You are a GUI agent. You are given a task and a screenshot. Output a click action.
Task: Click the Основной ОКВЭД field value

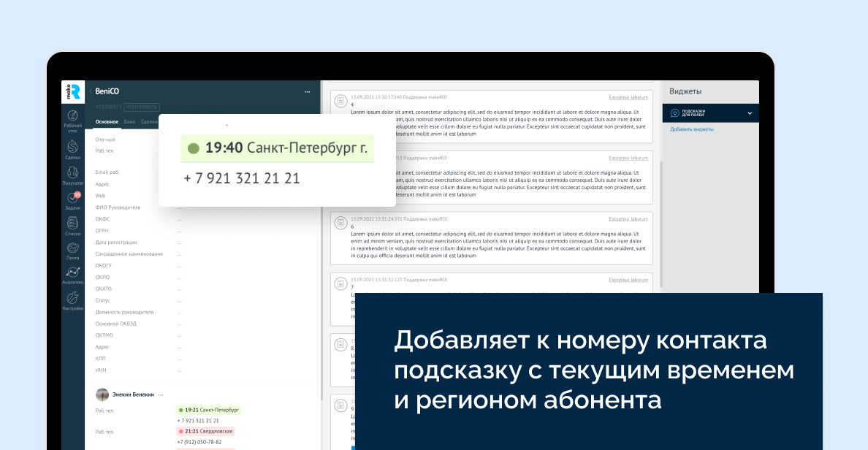179,324
